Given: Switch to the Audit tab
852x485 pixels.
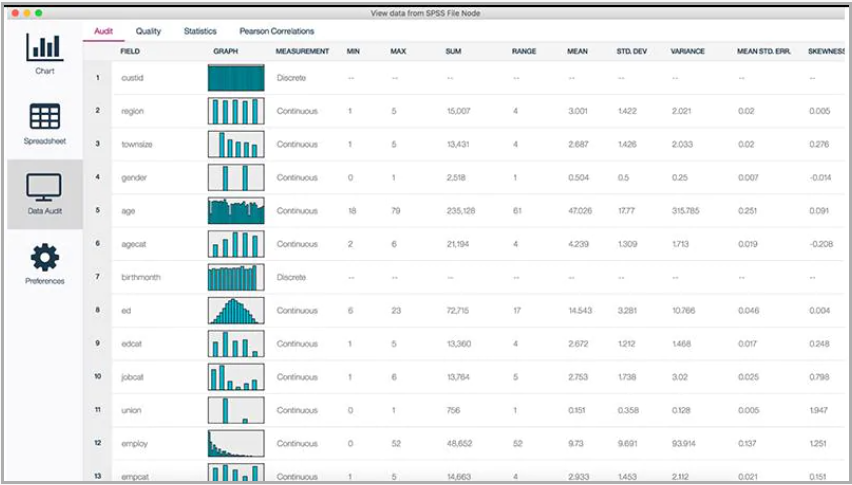Looking at the screenshot, I should pyautogui.click(x=103, y=31).
